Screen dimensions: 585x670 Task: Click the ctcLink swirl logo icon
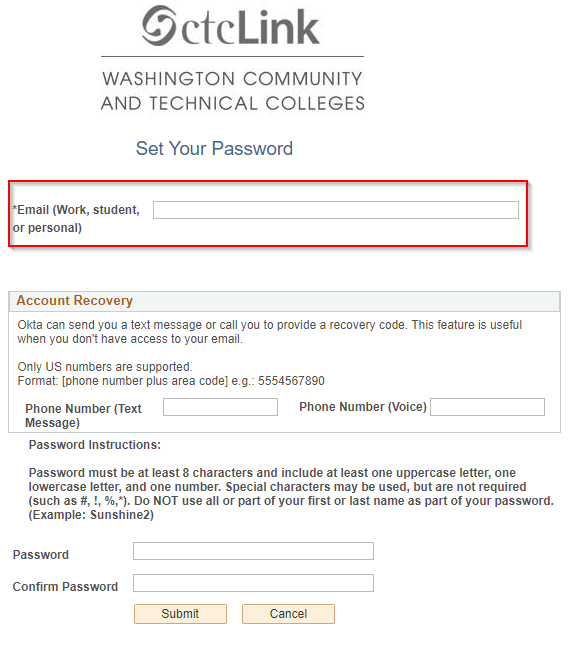click(x=159, y=26)
